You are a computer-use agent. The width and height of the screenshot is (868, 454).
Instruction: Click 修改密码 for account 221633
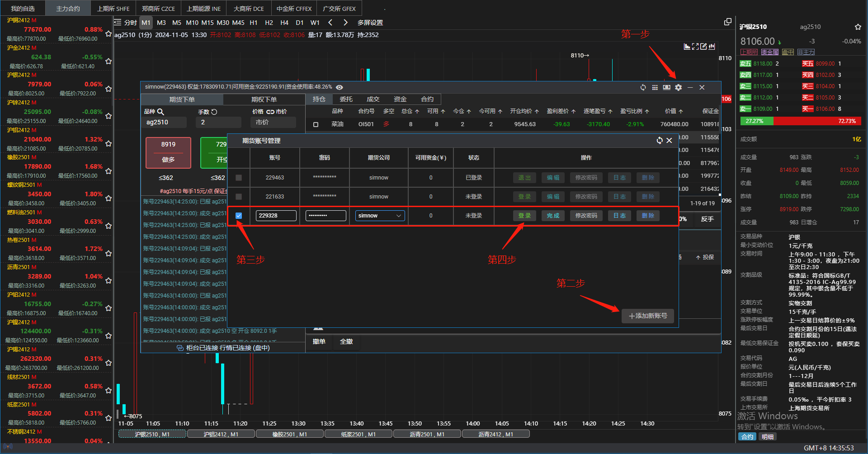pyautogui.click(x=586, y=197)
